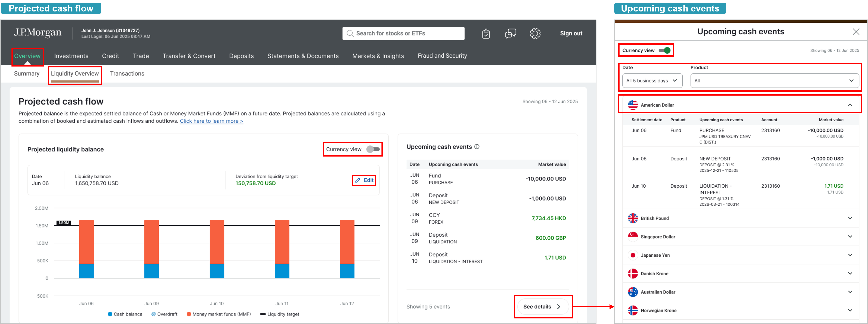Open the Investments menu item
This screenshot has height=324, width=868.
(71, 56)
